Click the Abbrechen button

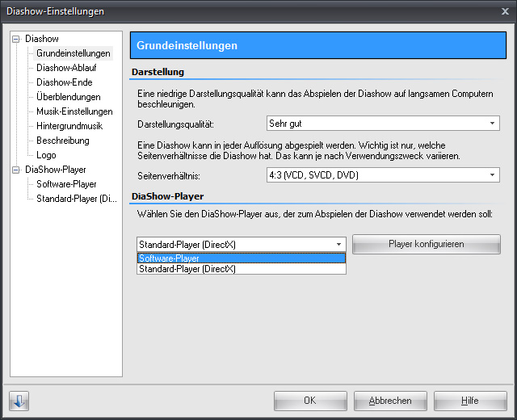[x=390, y=401]
